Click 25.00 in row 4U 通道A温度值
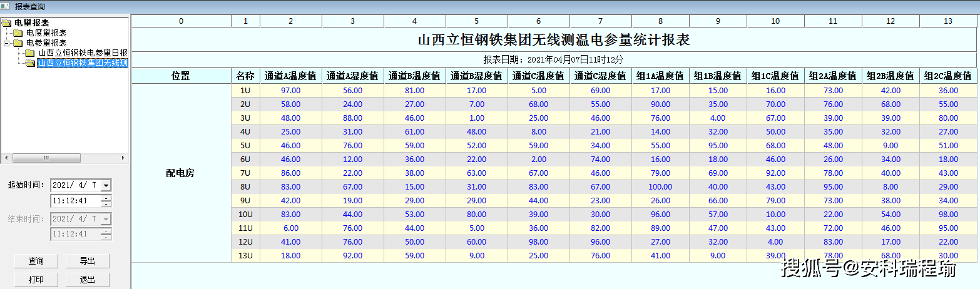This screenshot has width=980, height=289. point(291,132)
